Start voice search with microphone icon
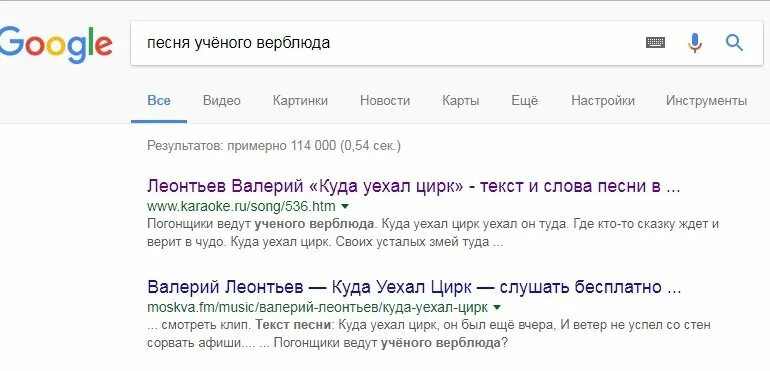 click(694, 43)
